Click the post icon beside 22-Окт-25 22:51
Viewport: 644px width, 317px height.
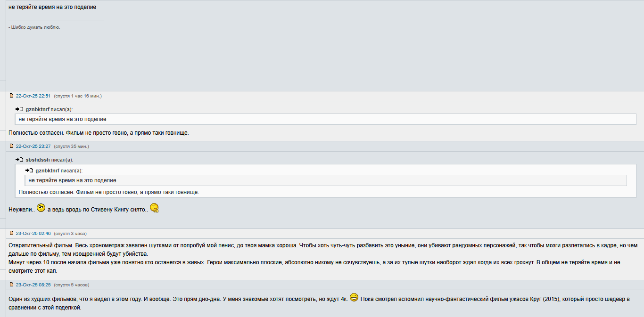[x=12, y=96]
